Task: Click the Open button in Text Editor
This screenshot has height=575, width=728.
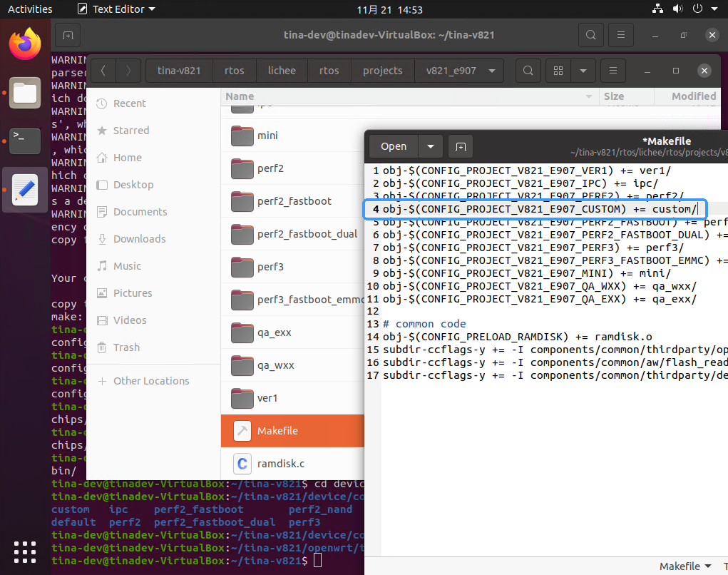Action: [394, 146]
